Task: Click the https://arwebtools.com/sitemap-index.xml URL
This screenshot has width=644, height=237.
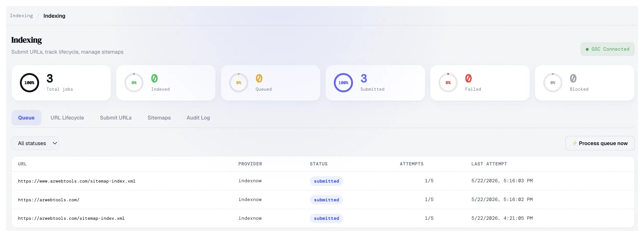Action: 71,218
